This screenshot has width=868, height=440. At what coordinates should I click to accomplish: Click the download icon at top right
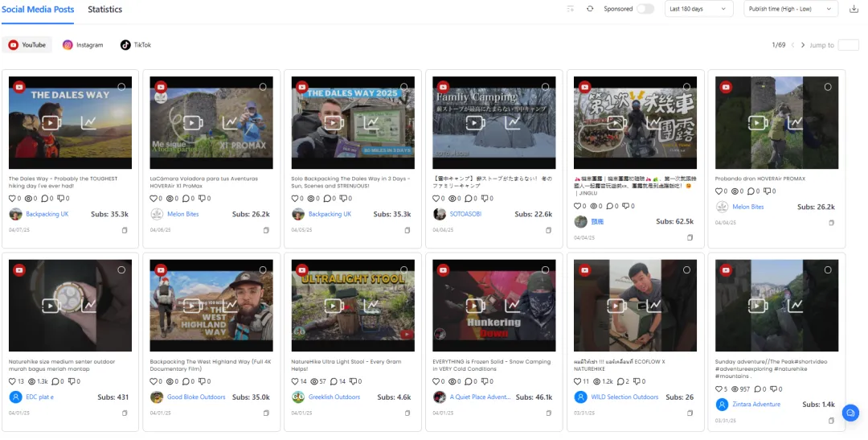coord(854,9)
